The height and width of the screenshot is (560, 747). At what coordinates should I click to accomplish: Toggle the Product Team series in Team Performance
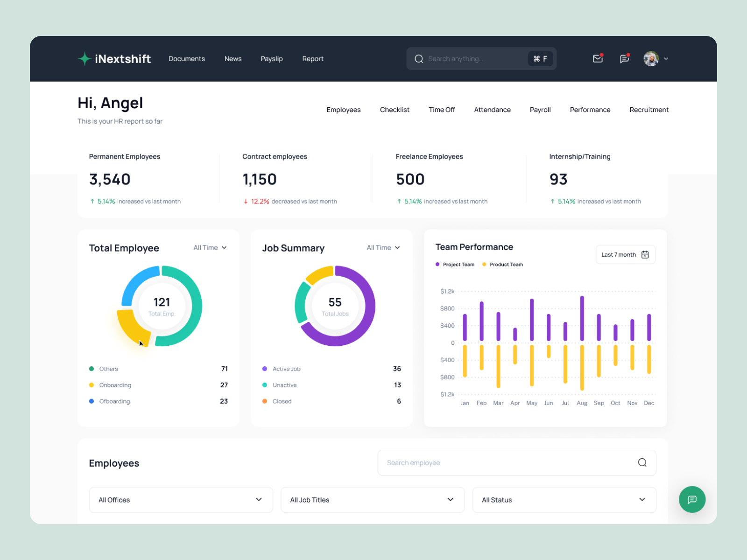503,264
